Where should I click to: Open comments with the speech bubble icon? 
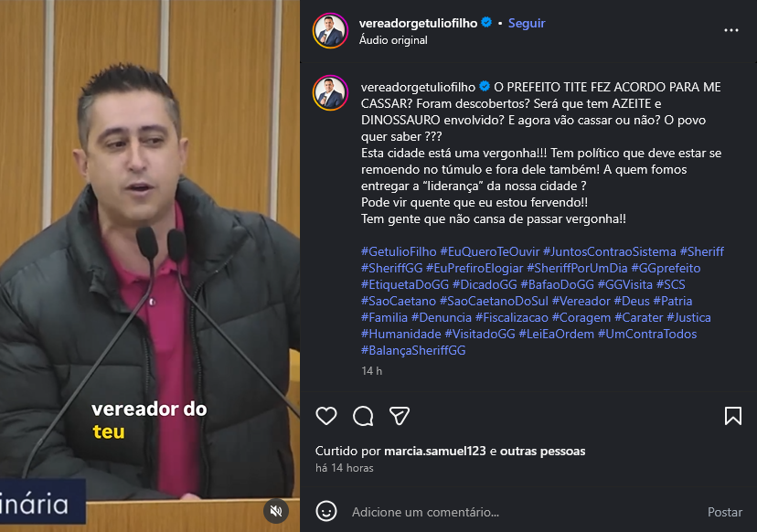coord(363,416)
